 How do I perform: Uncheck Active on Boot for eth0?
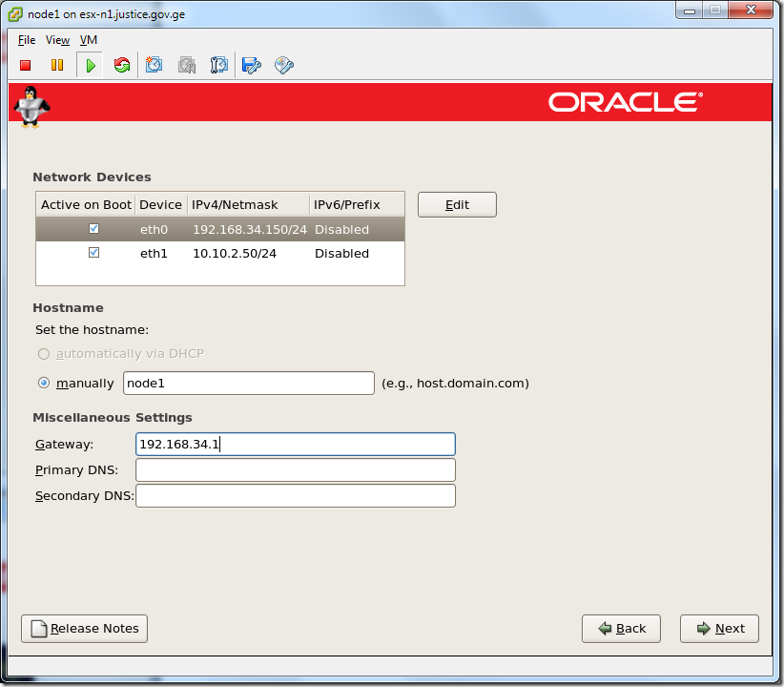click(x=93, y=228)
